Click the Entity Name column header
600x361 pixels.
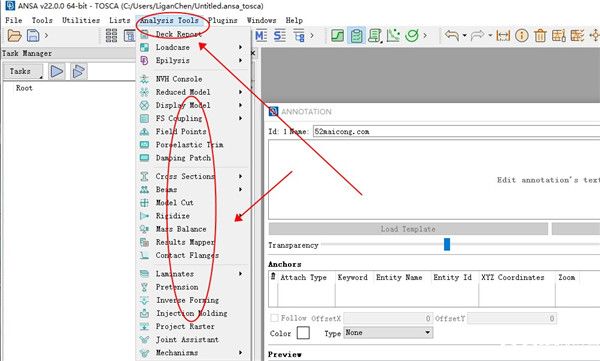pos(399,277)
